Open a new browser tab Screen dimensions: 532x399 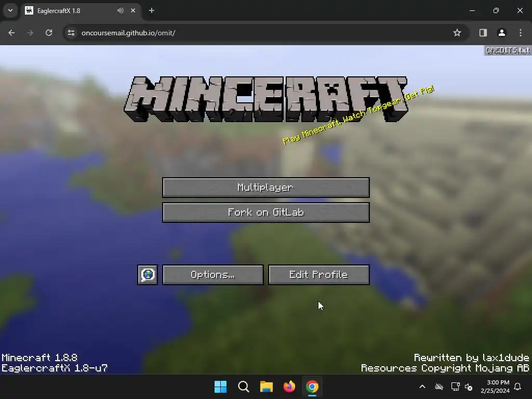pos(152,10)
